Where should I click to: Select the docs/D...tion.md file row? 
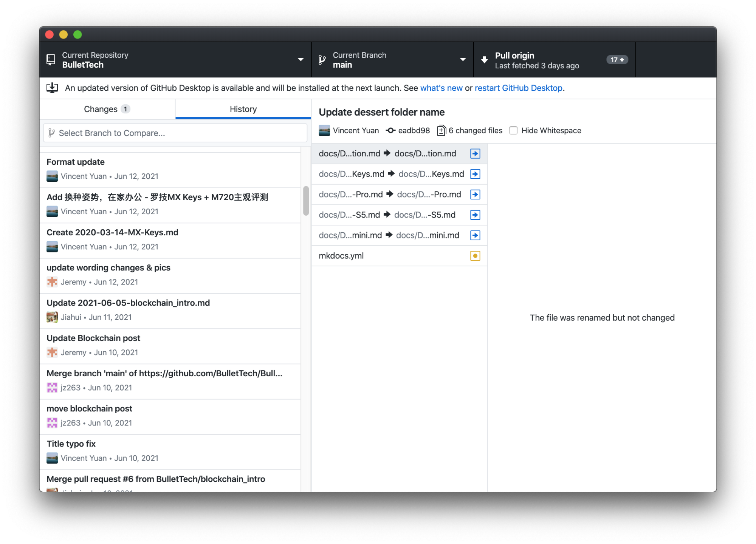400,153
